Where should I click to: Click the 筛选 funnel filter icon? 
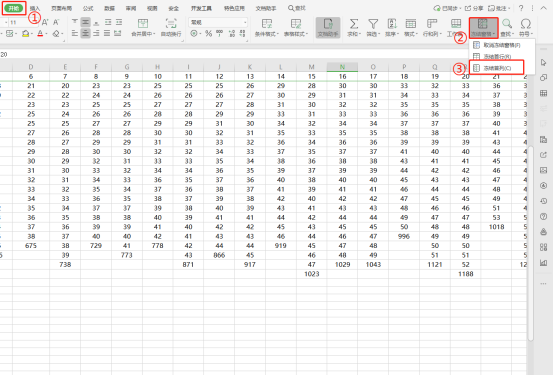tap(373, 24)
